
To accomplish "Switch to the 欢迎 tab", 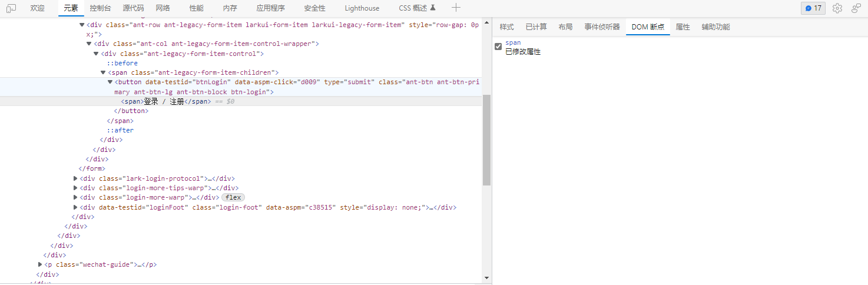I will 37,8.
